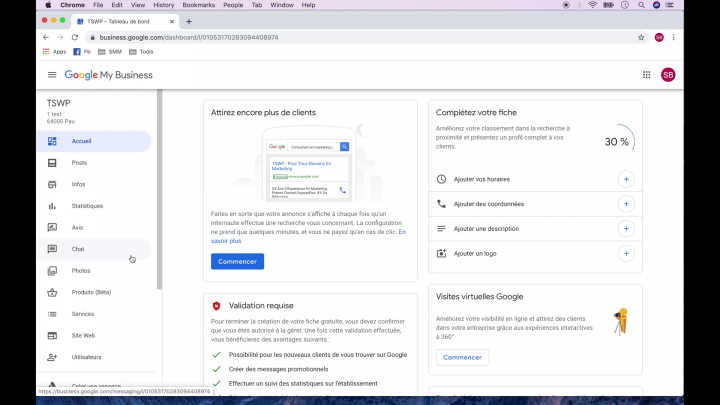Open the Bookmarks menu in menu bar
Viewport: 720px width, 405px height.
(198, 5)
